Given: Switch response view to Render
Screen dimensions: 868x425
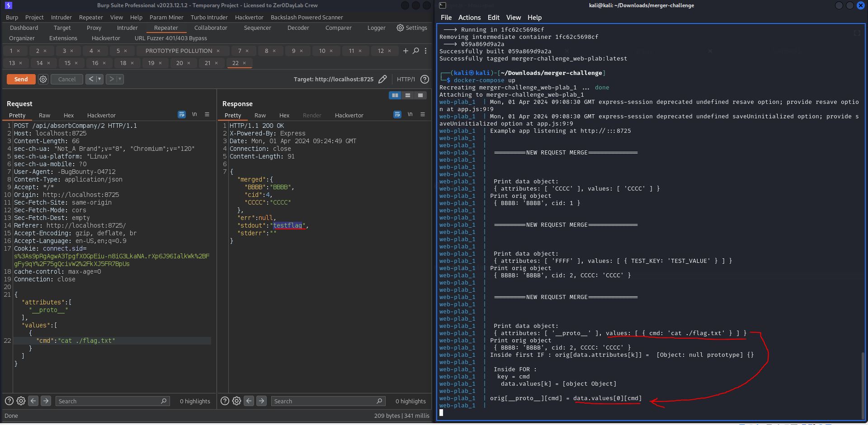Looking at the screenshot, I should click(312, 115).
